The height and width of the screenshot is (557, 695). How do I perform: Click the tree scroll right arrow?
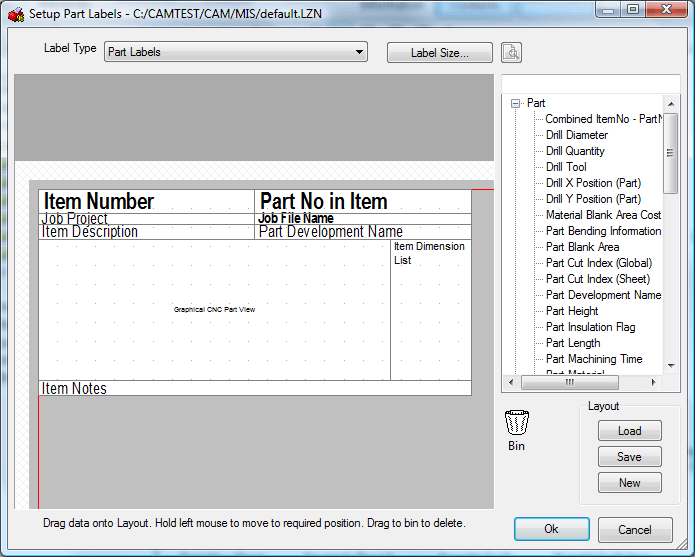(653, 382)
